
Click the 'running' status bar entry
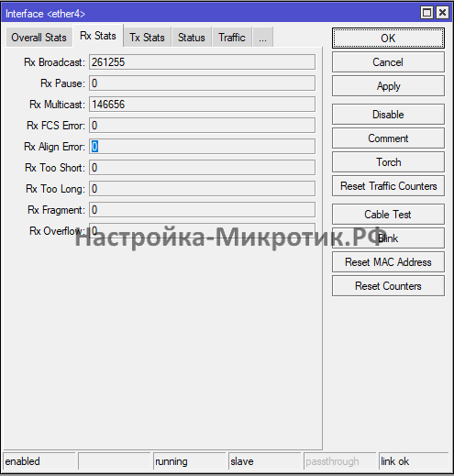coord(189,461)
